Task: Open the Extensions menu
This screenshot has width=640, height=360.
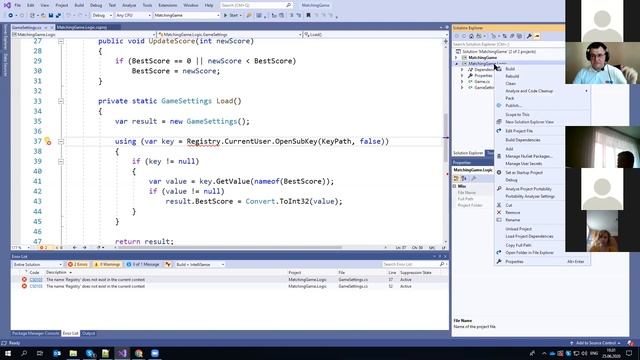Action: click(167, 5)
